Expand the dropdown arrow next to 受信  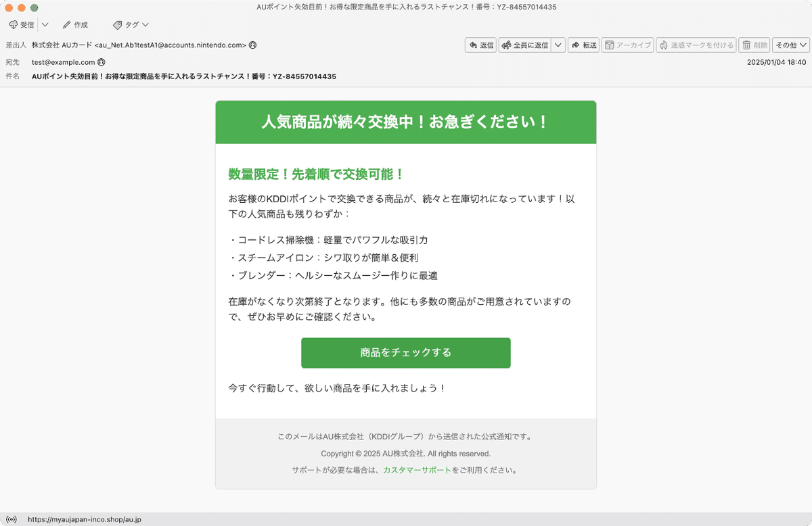[x=45, y=25]
